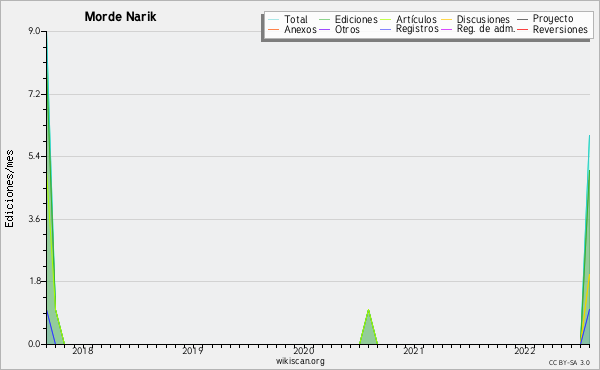
Task: Click the 9.0 y-axis value
Action: pyautogui.click(x=34, y=31)
